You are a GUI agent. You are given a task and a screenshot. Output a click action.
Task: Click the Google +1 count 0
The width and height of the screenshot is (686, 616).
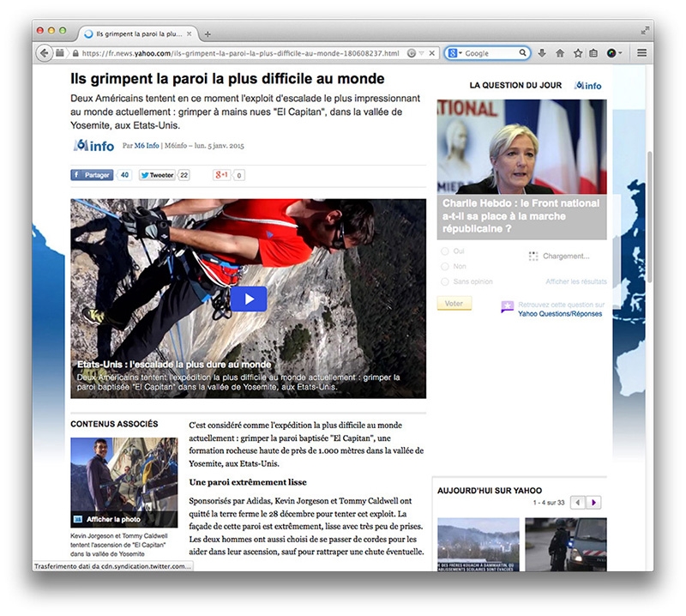coord(238,176)
